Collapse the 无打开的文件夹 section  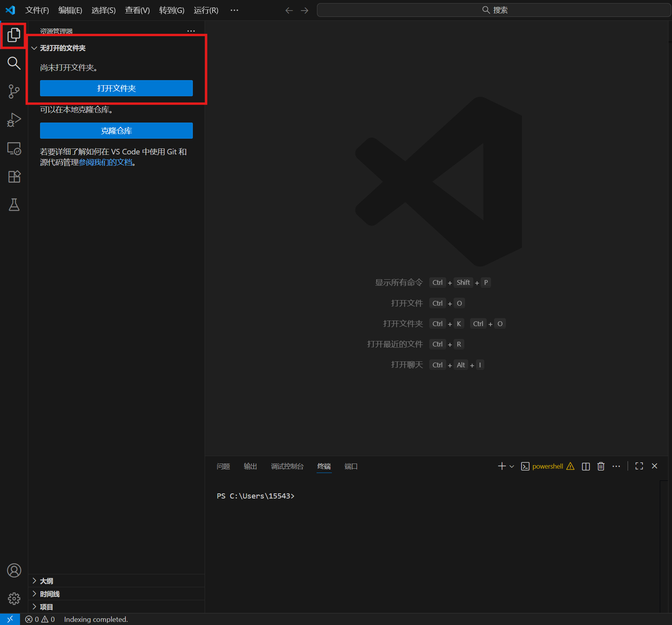coord(34,48)
